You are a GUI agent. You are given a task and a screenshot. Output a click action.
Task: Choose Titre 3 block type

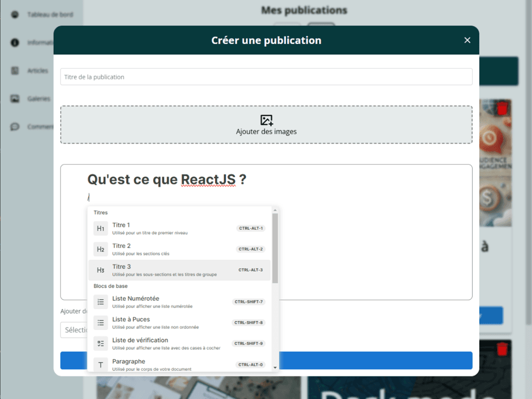(x=179, y=270)
